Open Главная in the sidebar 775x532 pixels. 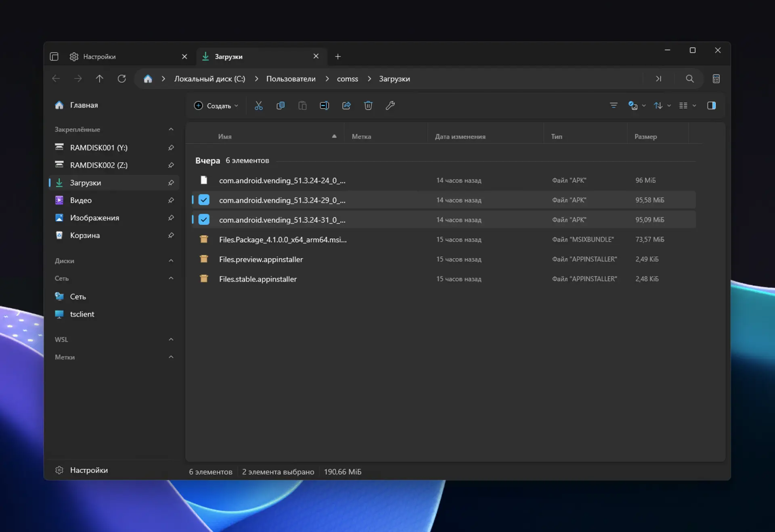click(x=113, y=105)
